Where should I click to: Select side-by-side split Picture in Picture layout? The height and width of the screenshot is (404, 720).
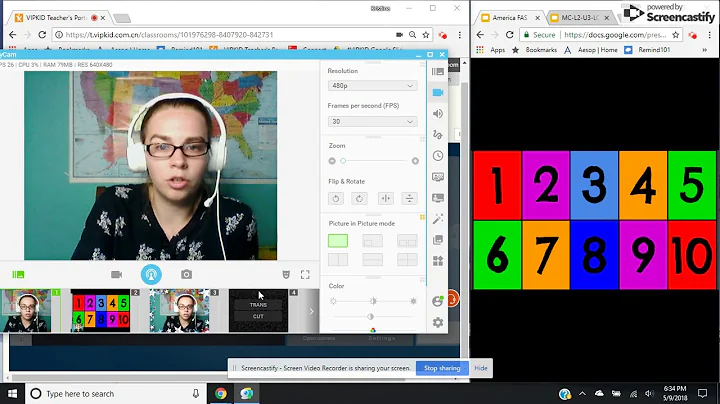coord(338,260)
